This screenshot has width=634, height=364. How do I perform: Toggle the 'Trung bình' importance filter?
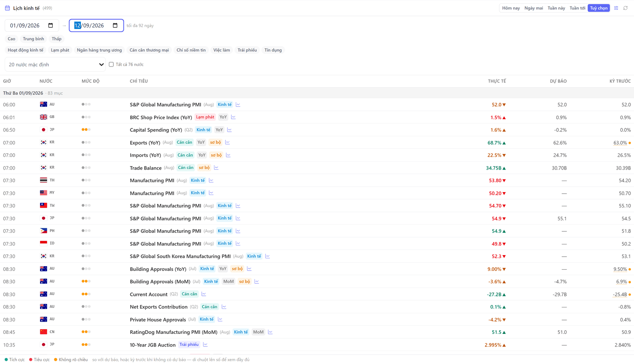[33, 39]
